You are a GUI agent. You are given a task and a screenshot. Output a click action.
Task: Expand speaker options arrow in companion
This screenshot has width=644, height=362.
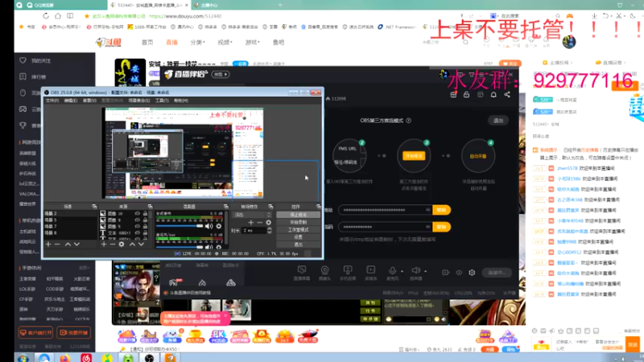426,271
